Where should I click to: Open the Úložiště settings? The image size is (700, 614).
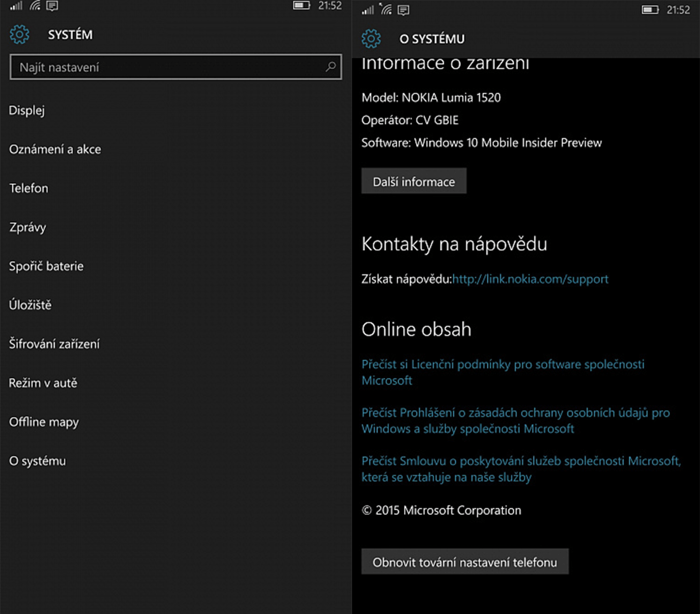[x=30, y=305]
